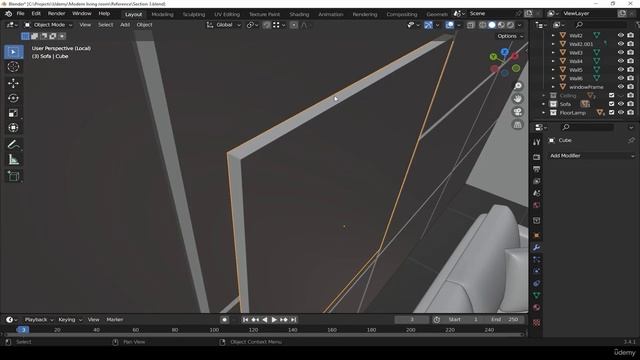Screen dimensions: 640x360
Task: Open the Texture checker properties tab
Action: (x=537, y=322)
